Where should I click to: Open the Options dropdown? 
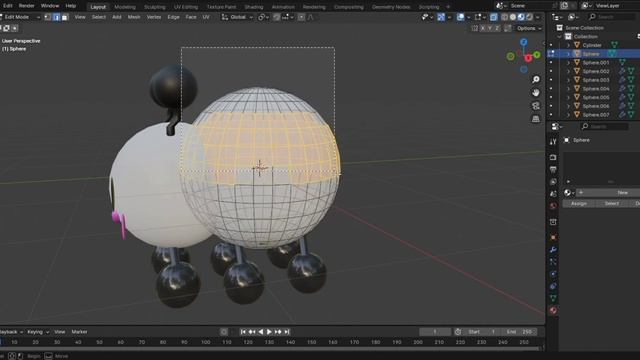point(529,28)
